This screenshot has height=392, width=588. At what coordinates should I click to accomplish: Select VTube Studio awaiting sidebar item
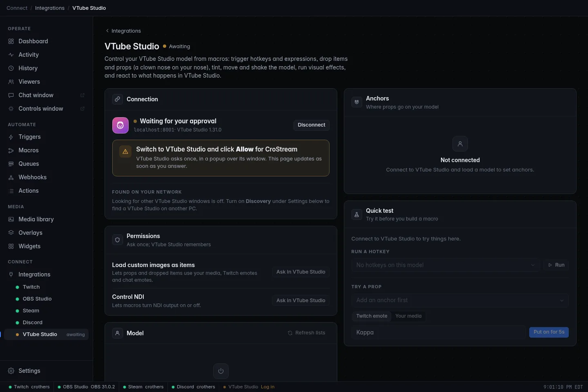(46, 334)
